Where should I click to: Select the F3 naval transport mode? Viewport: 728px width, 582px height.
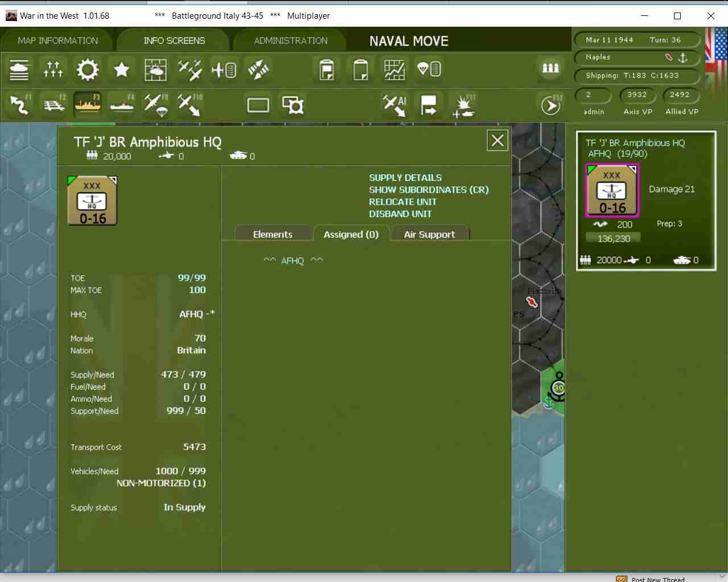pos(88,105)
